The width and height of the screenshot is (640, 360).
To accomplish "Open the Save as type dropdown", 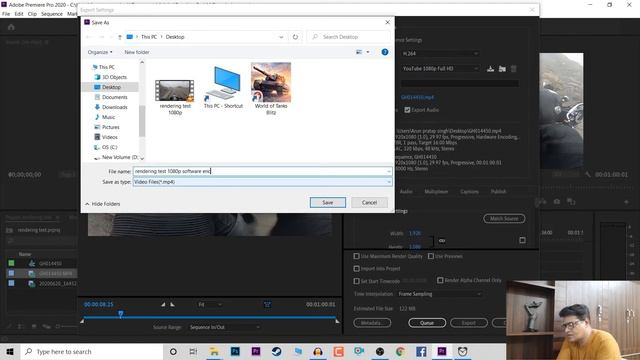I will (x=262, y=182).
